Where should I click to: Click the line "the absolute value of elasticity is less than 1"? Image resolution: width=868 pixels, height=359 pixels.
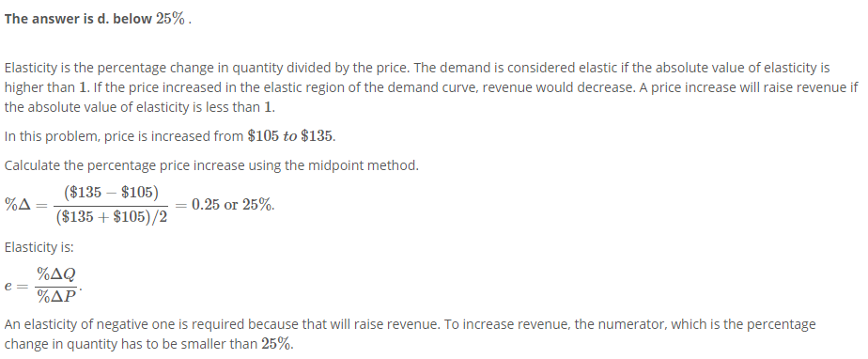[x=139, y=107]
